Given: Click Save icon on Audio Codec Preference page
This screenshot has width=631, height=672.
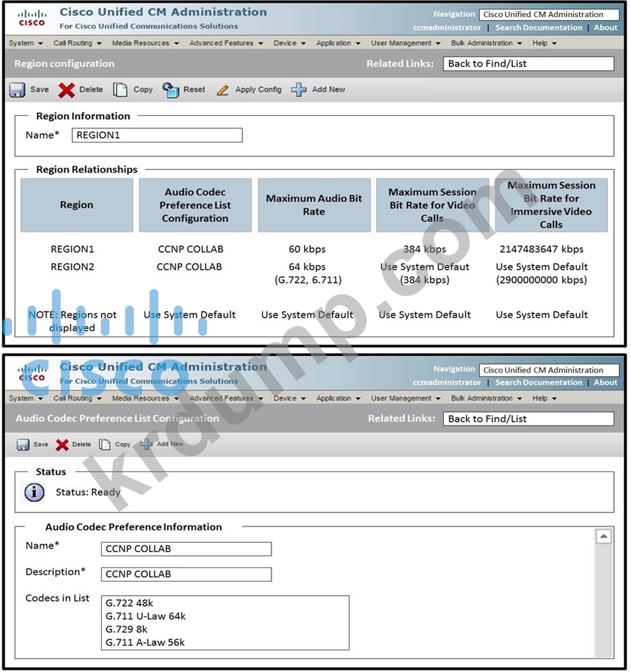Looking at the screenshot, I should [x=23, y=445].
